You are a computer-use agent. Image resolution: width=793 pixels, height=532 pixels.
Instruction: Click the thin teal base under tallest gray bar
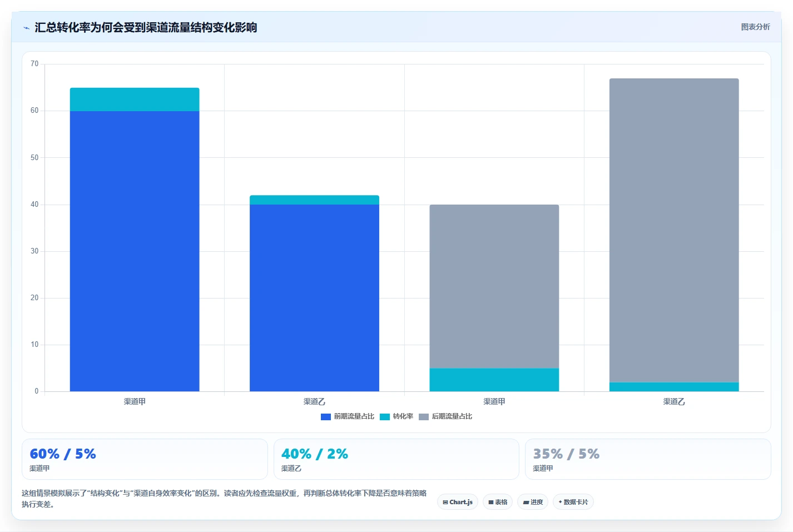[x=674, y=387]
